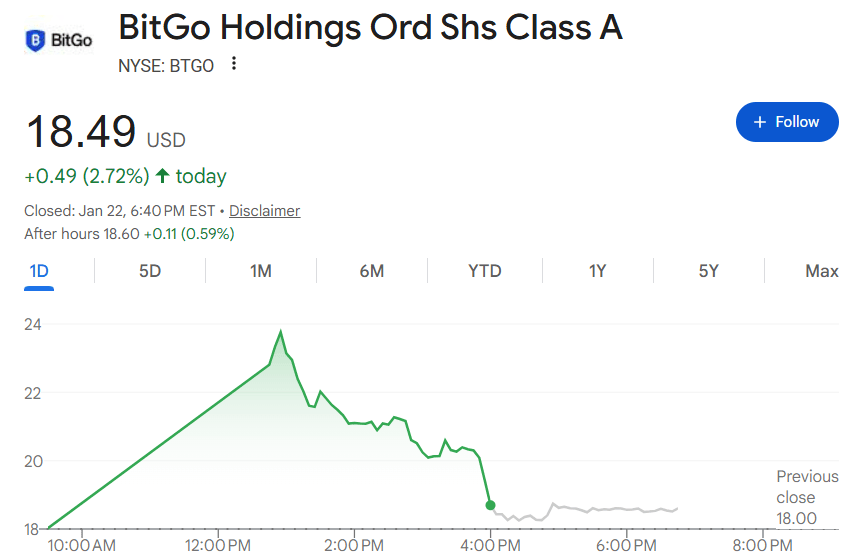Viewport: 857px width, 560px height.
Task: Click the green closing-price dot on chart
Action: (x=490, y=505)
